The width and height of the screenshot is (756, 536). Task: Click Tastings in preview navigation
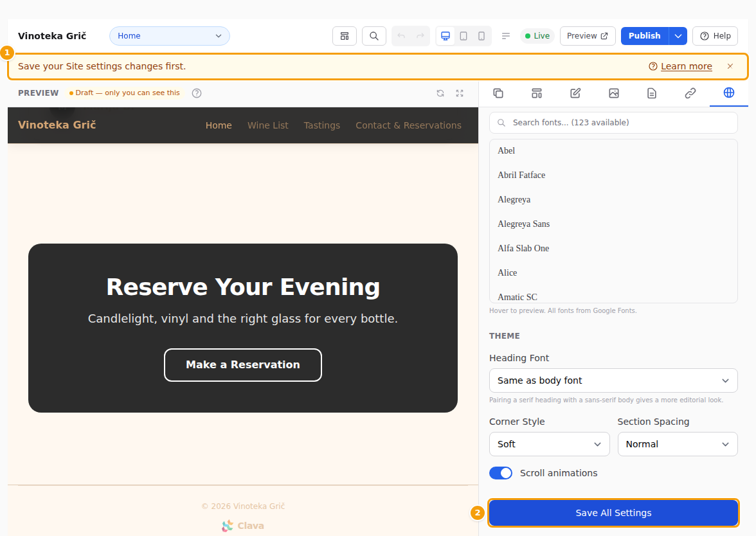(321, 125)
